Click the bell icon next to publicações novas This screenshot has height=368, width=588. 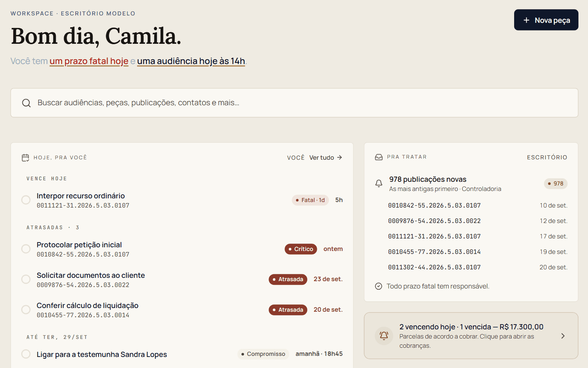(x=379, y=183)
